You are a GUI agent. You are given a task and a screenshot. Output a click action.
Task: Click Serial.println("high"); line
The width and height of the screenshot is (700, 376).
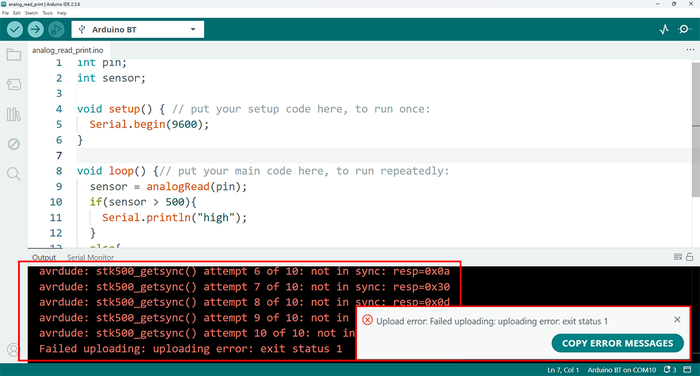tap(174, 217)
